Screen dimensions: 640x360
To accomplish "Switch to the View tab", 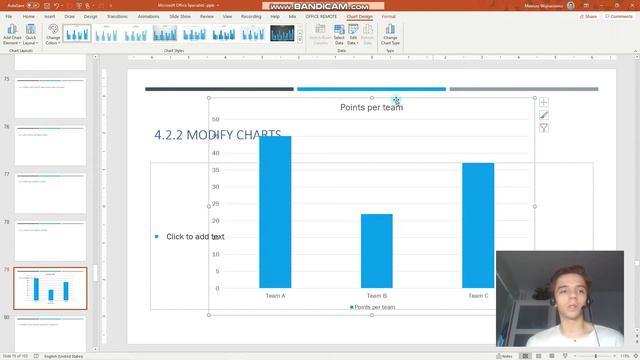I will tap(227, 16).
